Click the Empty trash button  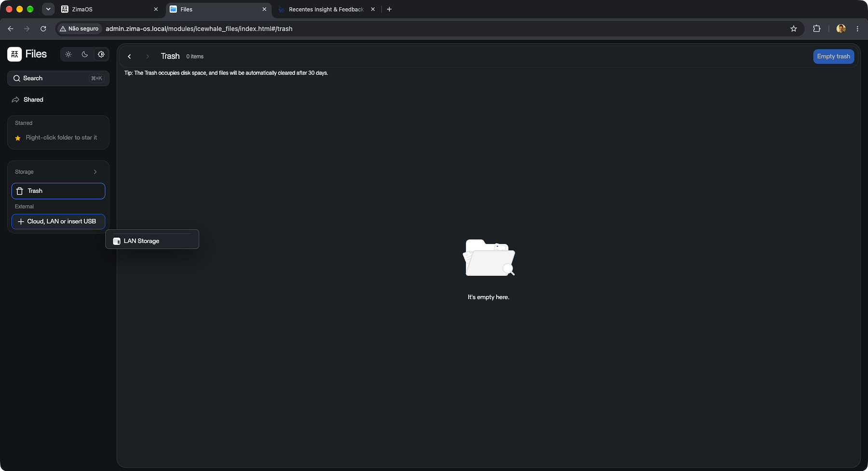pyautogui.click(x=833, y=56)
